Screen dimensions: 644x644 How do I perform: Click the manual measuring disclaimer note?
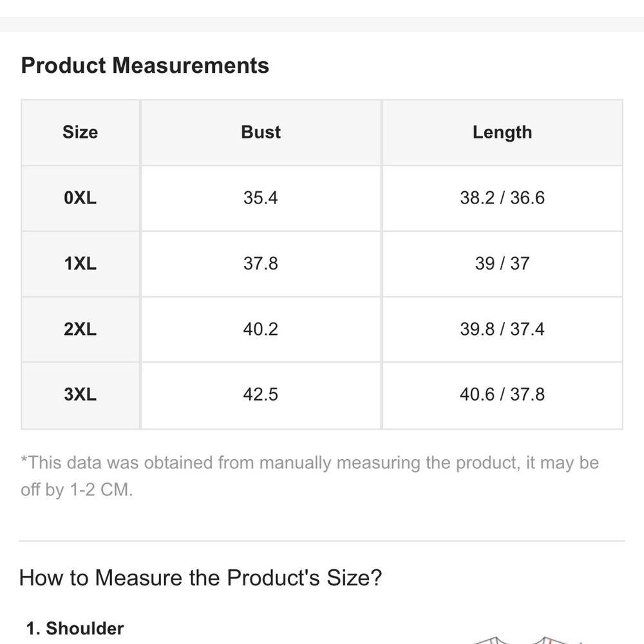pyautogui.click(x=310, y=476)
